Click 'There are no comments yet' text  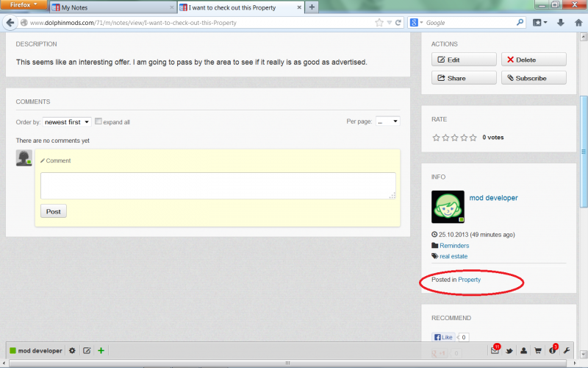(x=52, y=141)
